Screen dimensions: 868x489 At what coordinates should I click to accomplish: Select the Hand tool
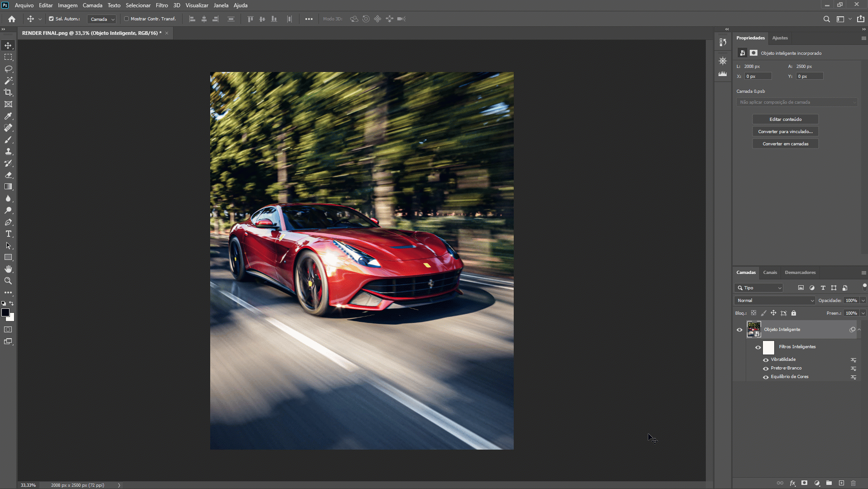coord(8,269)
